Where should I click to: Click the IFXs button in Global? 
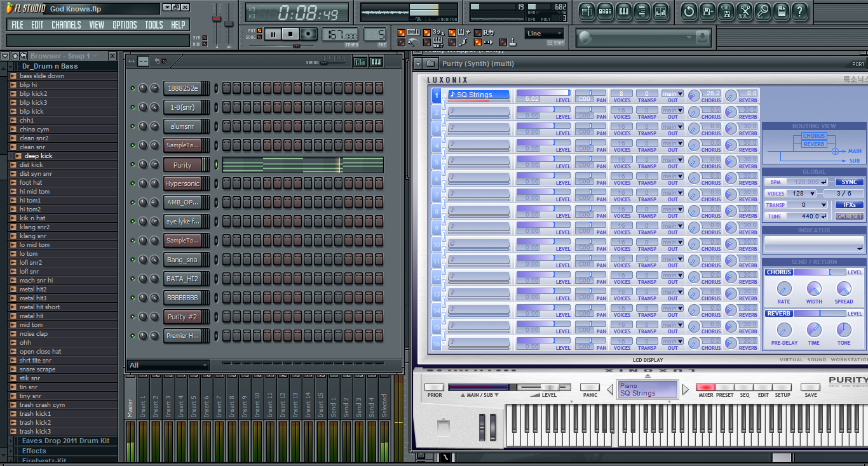coord(849,205)
